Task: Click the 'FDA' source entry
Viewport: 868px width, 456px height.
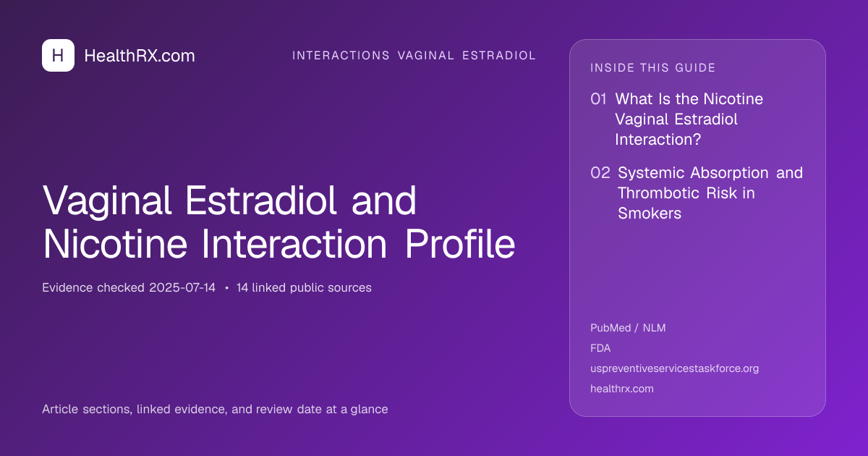Action: pos(600,348)
